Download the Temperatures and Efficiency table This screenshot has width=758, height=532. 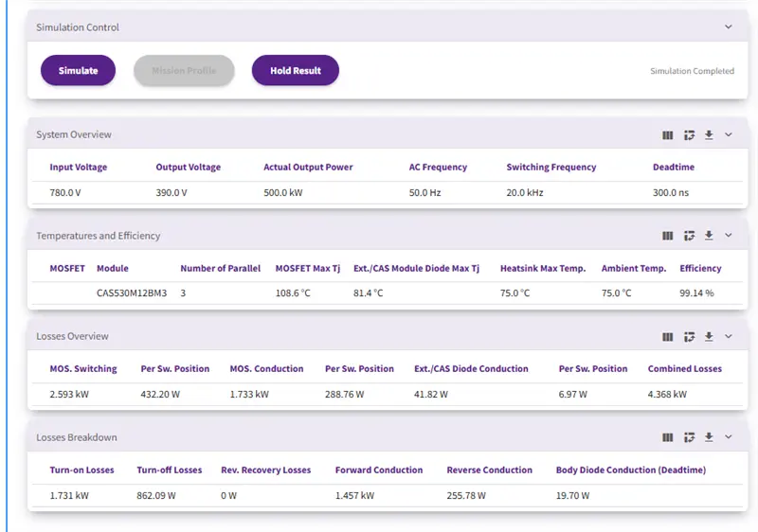pos(709,236)
